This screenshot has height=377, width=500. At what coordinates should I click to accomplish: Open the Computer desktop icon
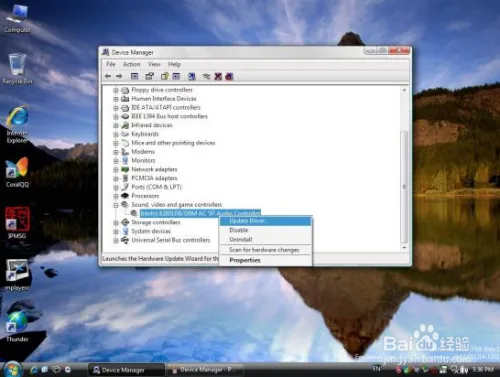pos(17,19)
